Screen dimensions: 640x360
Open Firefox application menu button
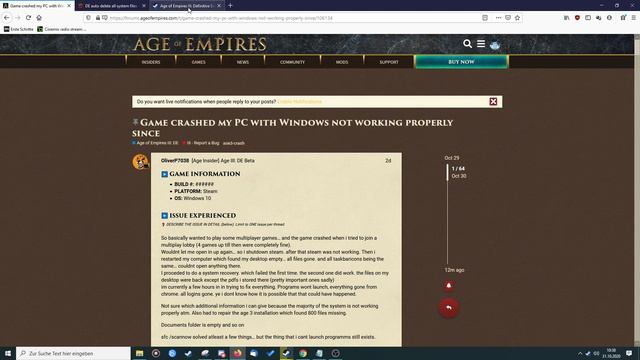point(633,18)
